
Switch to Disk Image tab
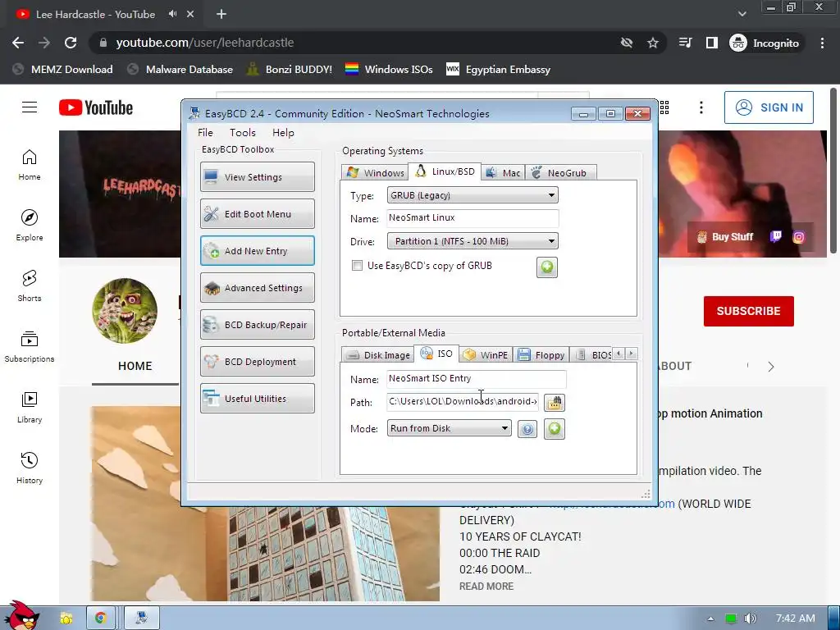point(377,354)
